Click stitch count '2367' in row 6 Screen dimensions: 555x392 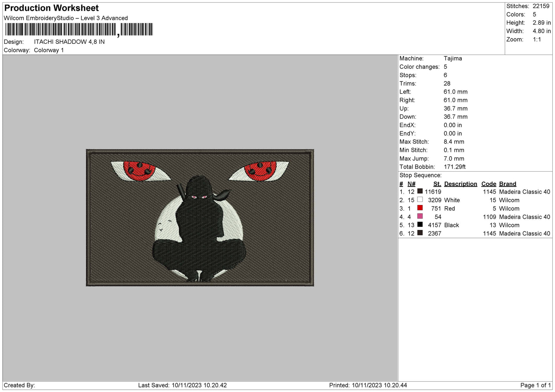click(434, 233)
